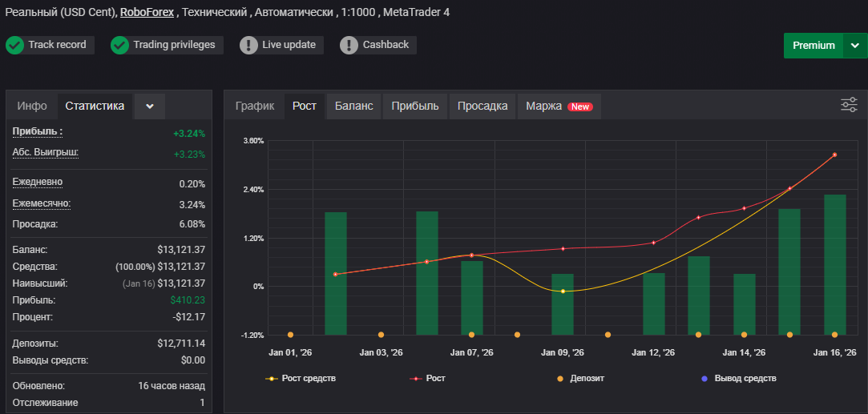Toggle the Рост red legend series
Screen dimensions: 868x414
coord(427,379)
